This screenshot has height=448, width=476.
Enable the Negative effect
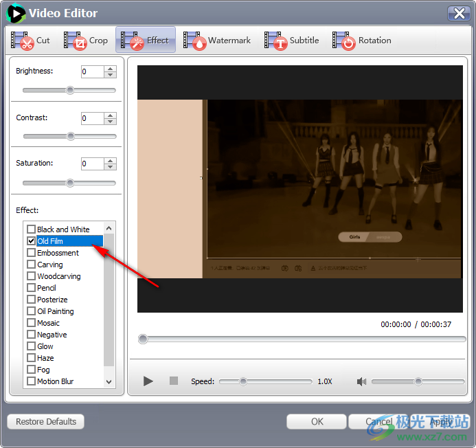31,335
